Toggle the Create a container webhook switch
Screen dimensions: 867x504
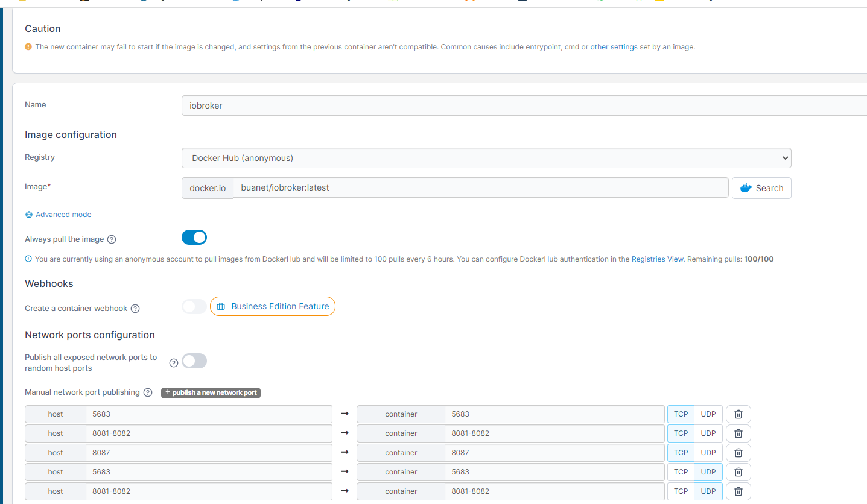[x=194, y=307]
